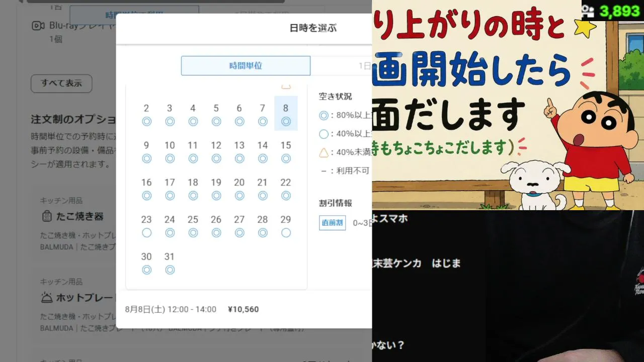644x362 pixels.
Task: Click the availability icon under date 4
Action: point(193,121)
